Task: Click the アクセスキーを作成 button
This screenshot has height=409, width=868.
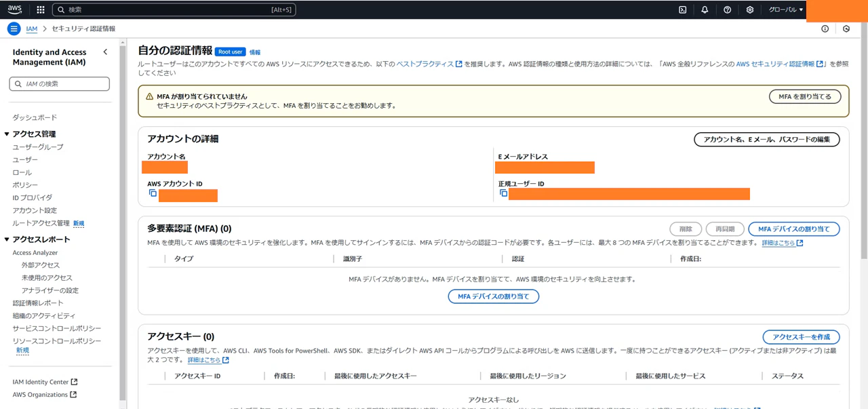Action: [802, 337]
